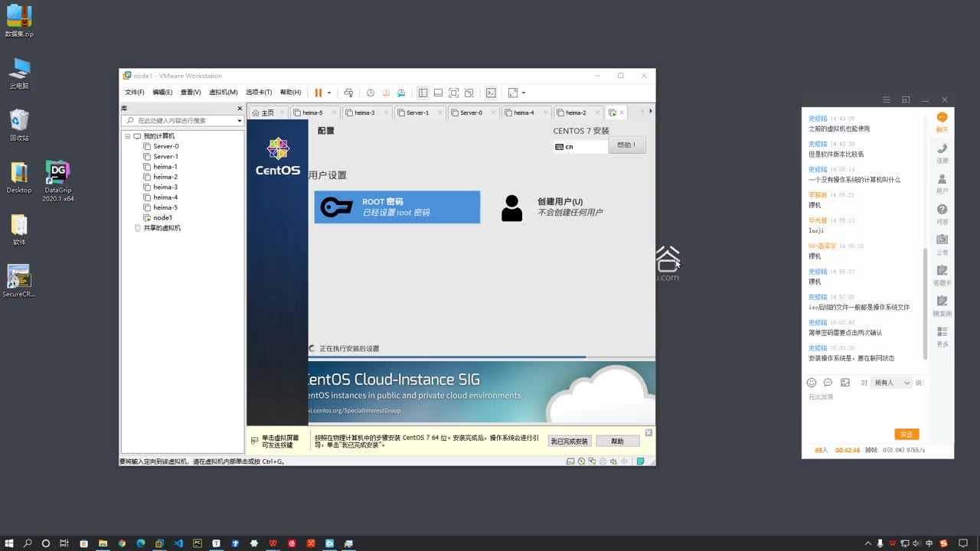980x551 pixels.
Task: Open the console view icon in the toolbar
Action: (x=491, y=93)
